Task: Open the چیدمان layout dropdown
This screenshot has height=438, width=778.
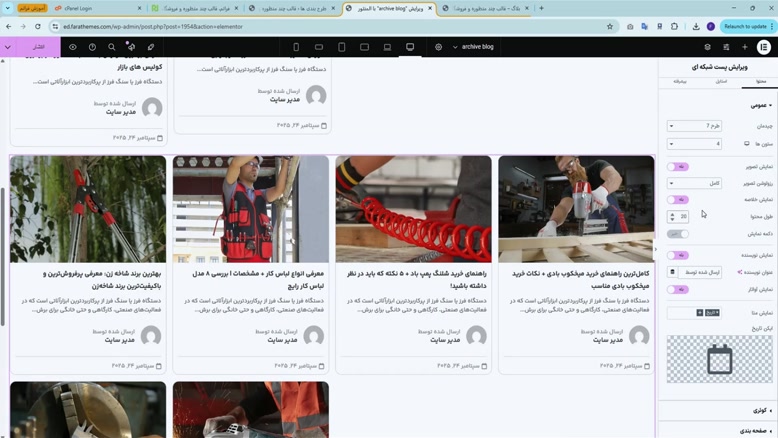Action: pos(694,126)
